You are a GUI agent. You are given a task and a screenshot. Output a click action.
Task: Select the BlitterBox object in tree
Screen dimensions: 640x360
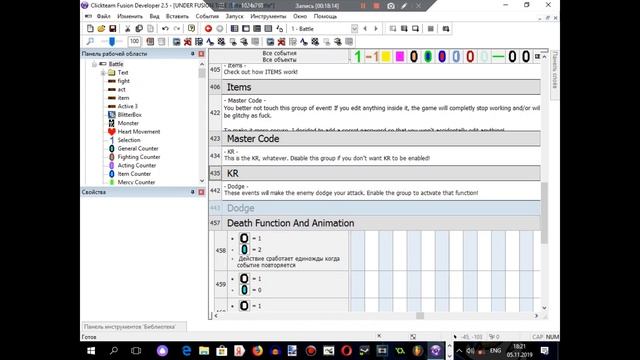point(129,115)
